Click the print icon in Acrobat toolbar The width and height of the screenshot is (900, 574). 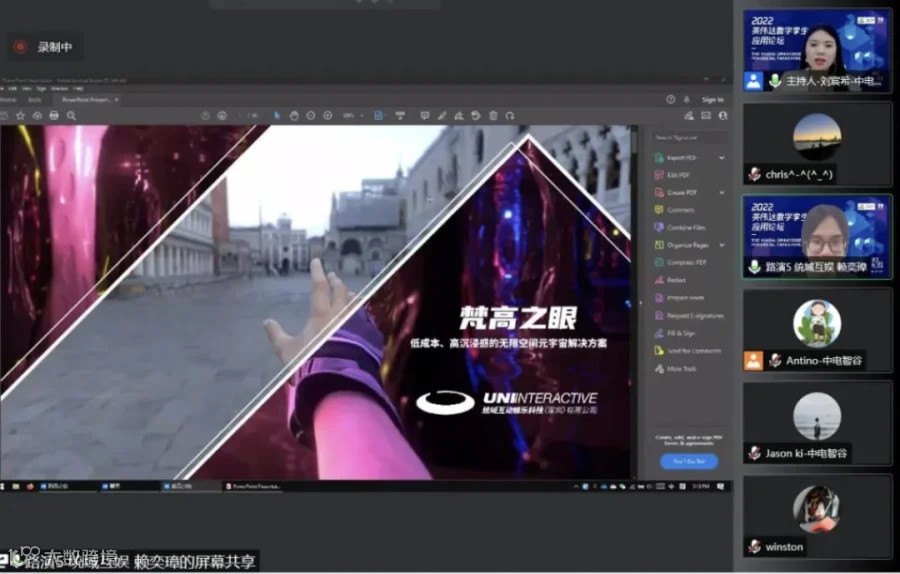coord(54,115)
